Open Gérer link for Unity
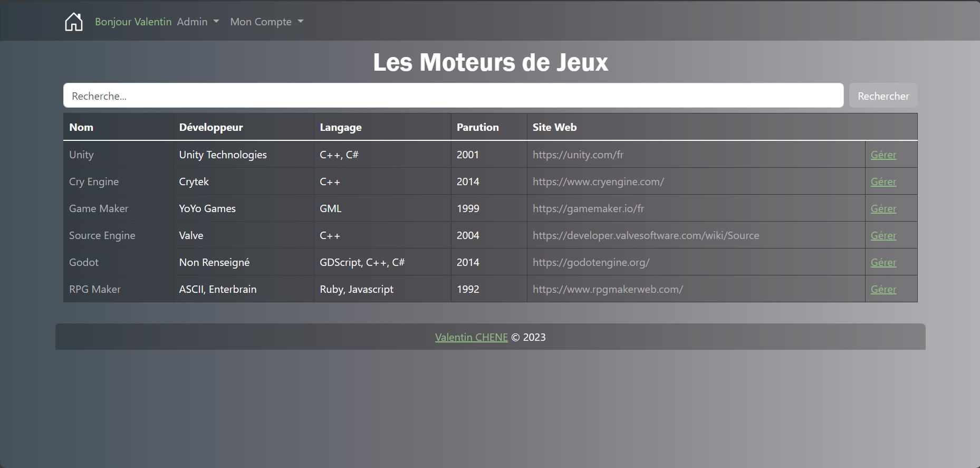 pos(883,155)
